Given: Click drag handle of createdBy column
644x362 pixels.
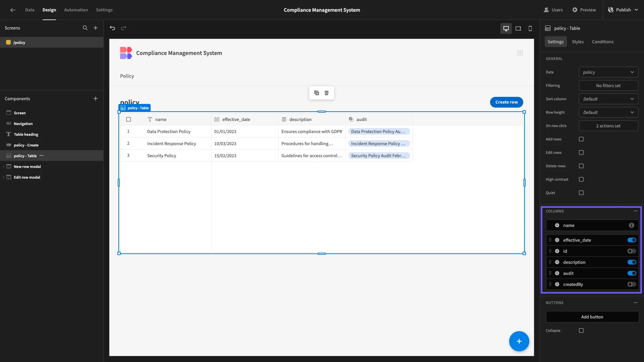Looking at the screenshot, I should pos(550,284).
